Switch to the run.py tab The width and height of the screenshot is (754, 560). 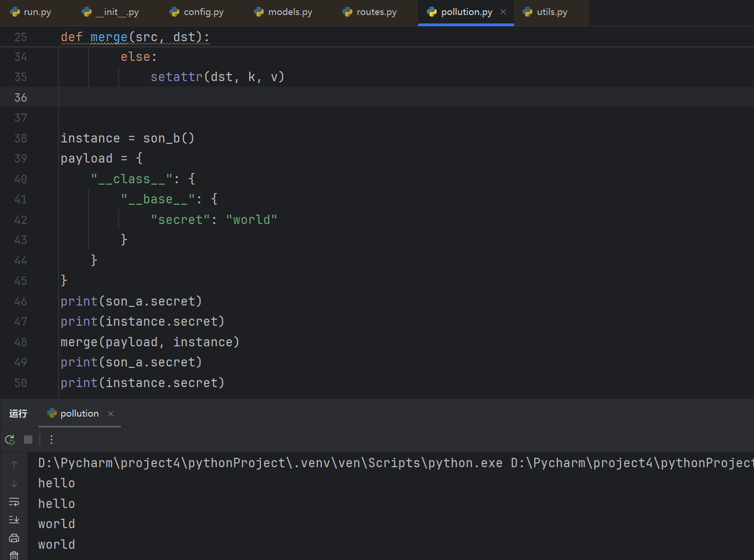tap(31, 12)
